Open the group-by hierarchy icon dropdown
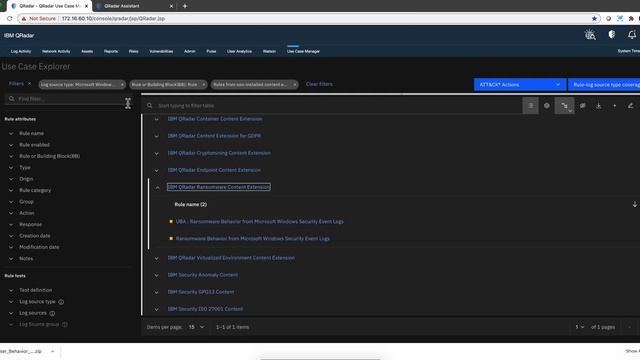640x360 pixels. [564, 106]
